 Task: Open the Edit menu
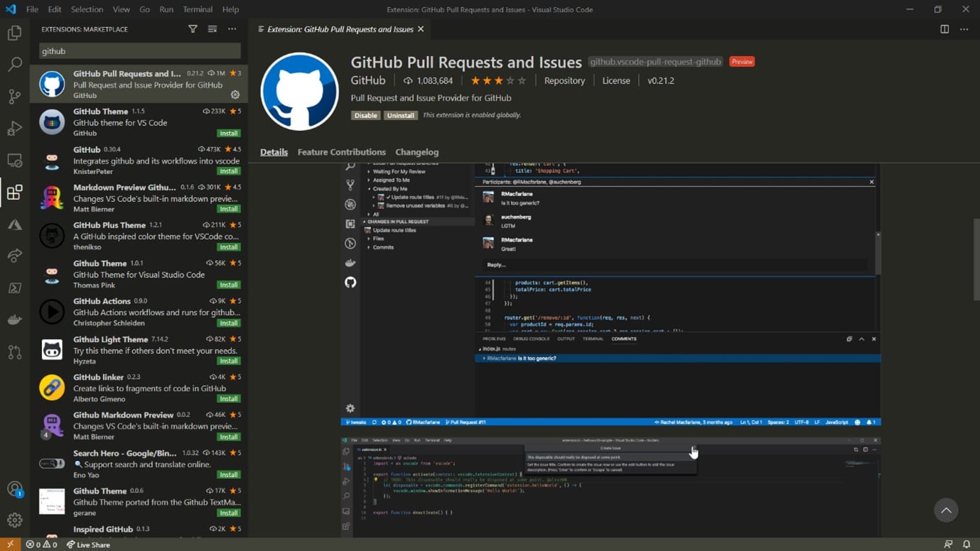click(55, 9)
